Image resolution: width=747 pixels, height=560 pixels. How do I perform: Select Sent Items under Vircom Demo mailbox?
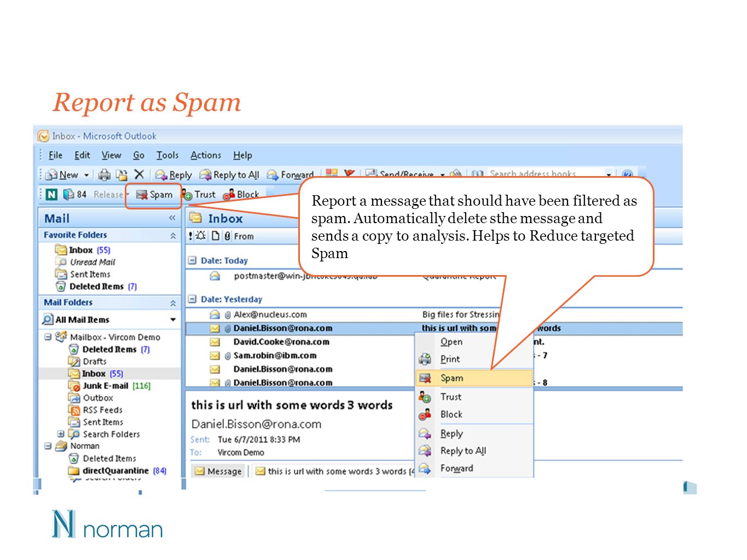[x=96, y=422]
